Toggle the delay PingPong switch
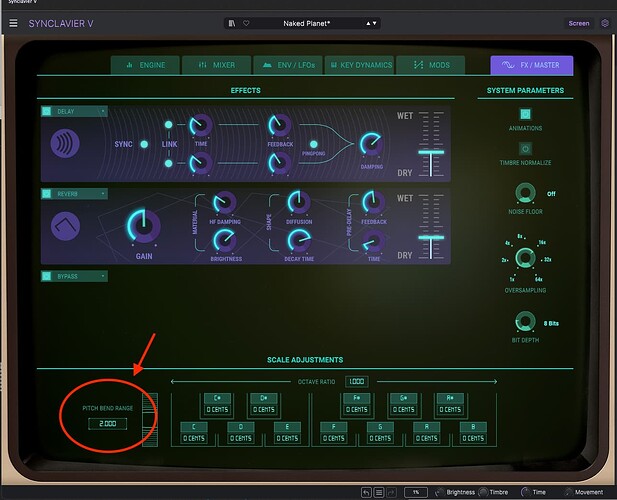This screenshot has width=617, height=500. coord(314,144)
